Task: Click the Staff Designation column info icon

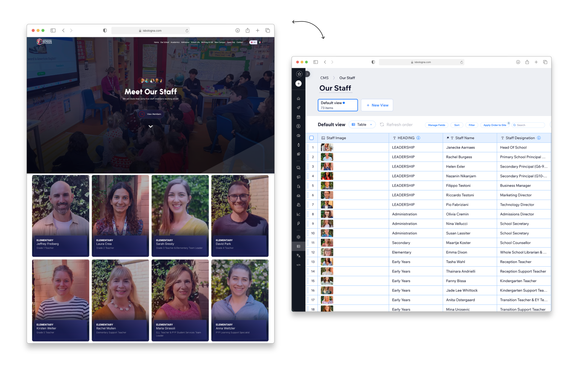Action: point(539,138)
